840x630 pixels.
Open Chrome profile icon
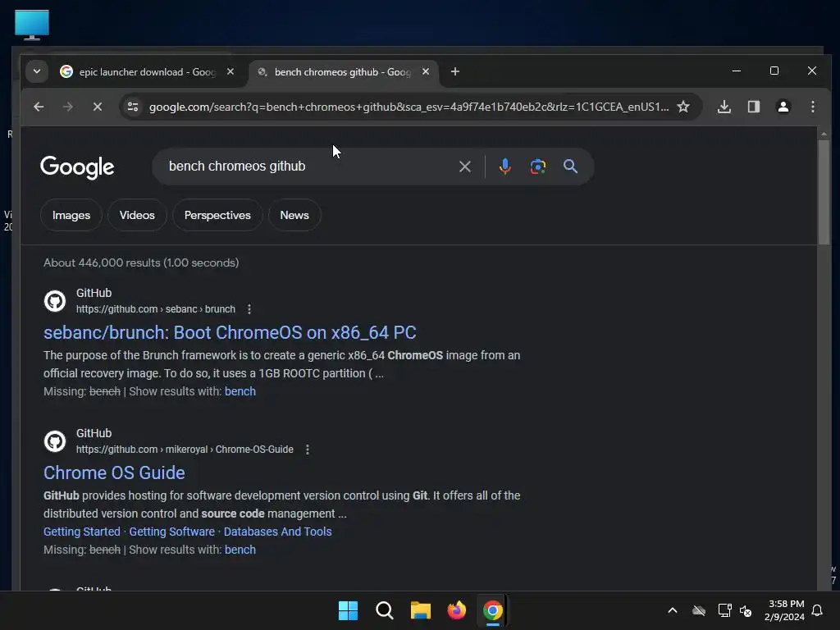coord(783,107)
